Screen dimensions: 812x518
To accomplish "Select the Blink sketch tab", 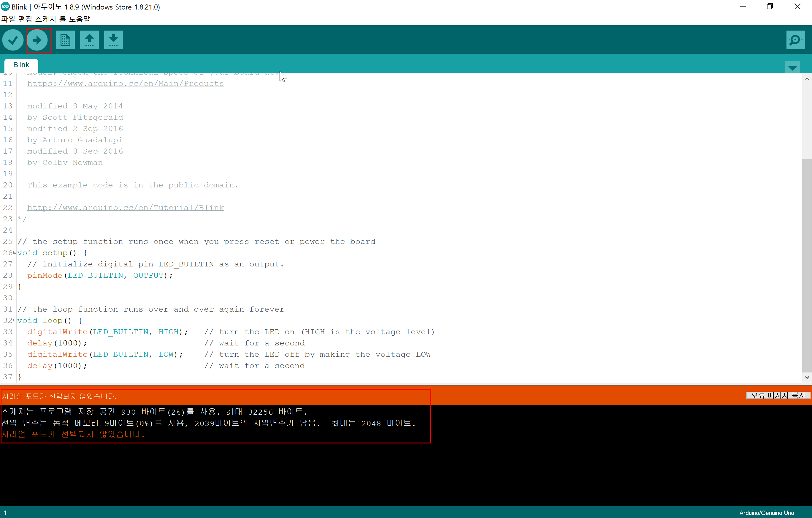I will point(21,65).
